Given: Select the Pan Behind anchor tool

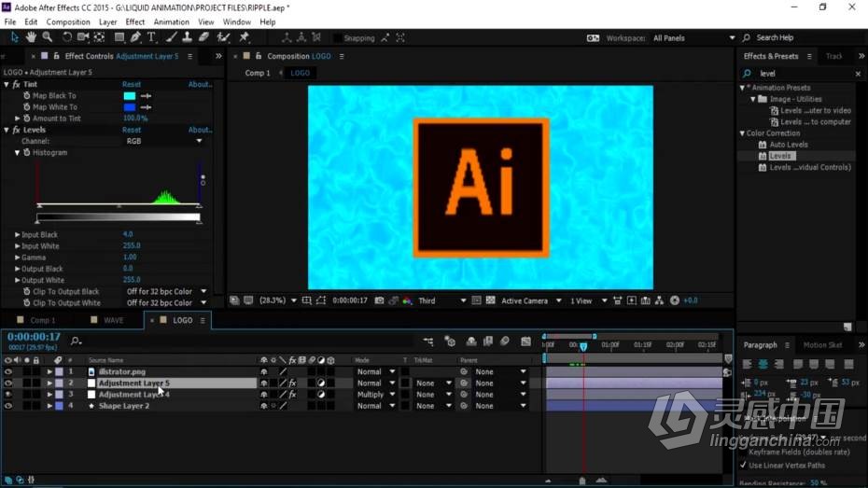Looking at the screenshot, I should tap(99, 37).
